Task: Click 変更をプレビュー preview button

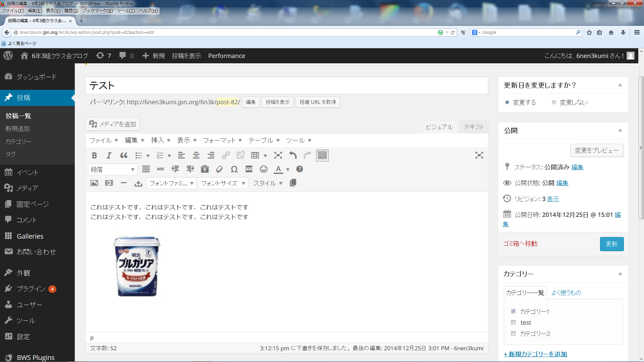Action: [597, 150]
